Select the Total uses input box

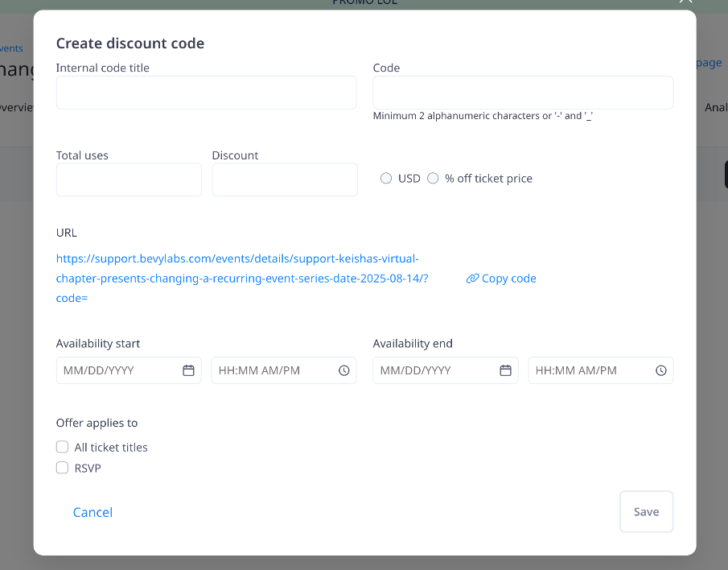(x=129, y=180)
